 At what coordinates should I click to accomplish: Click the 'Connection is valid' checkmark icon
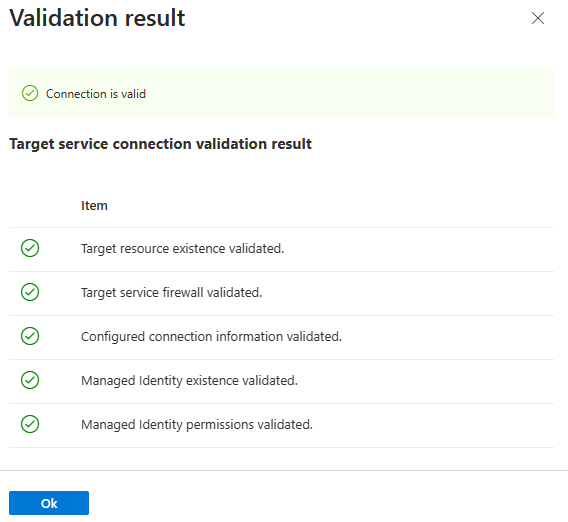pyautogui.click(x=30, y=93)
